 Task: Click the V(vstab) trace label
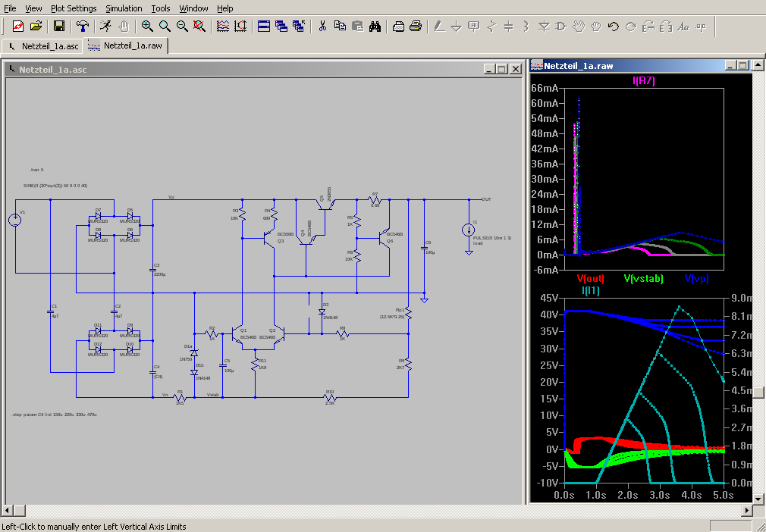point(644,279)
